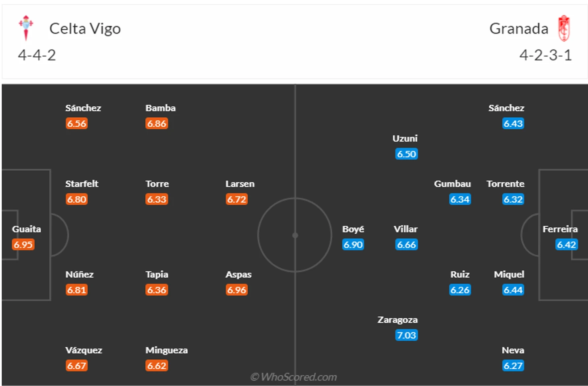
Task: Select player name Neva
Action: (513, 351)
